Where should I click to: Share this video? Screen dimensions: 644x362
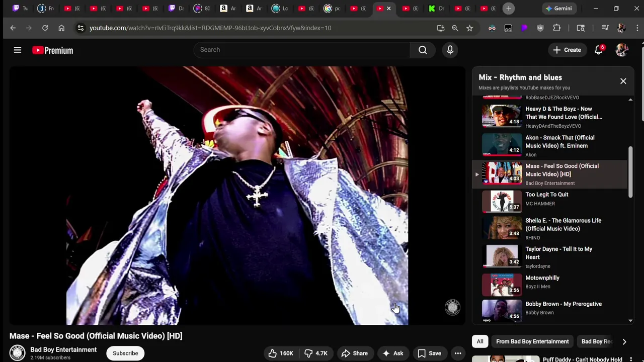click(x=355, y=353)
